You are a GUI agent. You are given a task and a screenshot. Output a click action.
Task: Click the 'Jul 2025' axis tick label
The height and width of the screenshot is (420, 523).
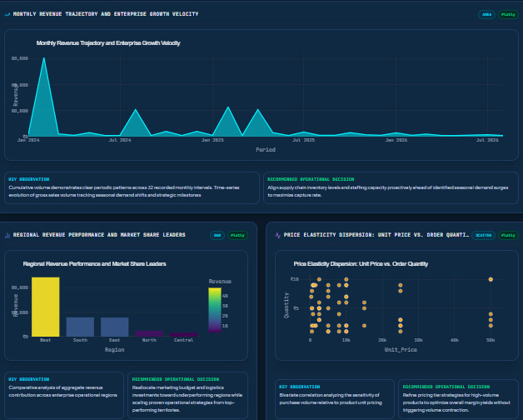point(303,140)
